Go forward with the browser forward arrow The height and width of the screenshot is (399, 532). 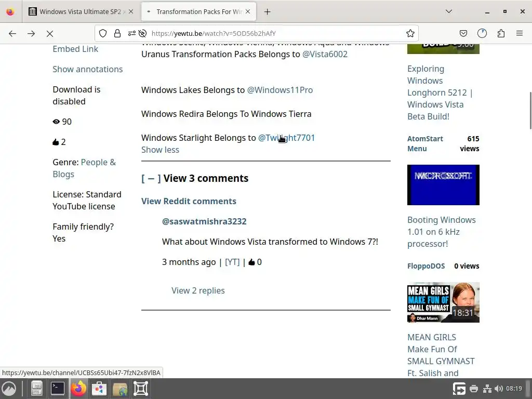[31, 33]
